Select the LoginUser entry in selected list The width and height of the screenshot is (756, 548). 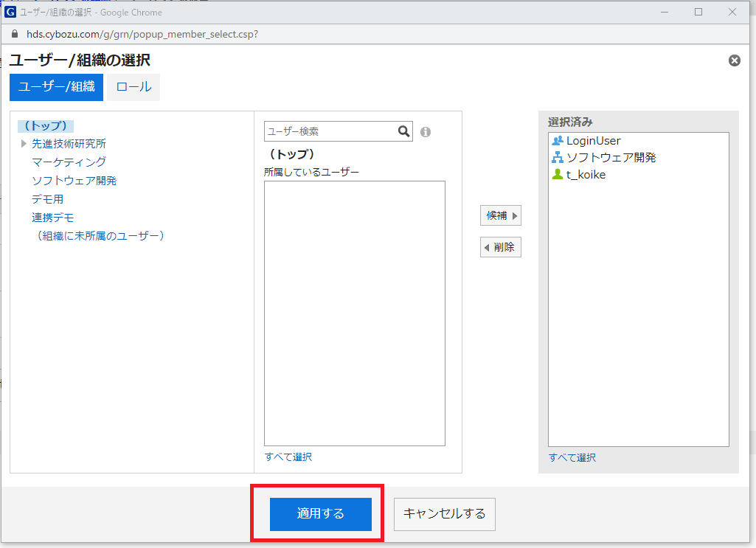pyautogui.click(x=593, y=141)
